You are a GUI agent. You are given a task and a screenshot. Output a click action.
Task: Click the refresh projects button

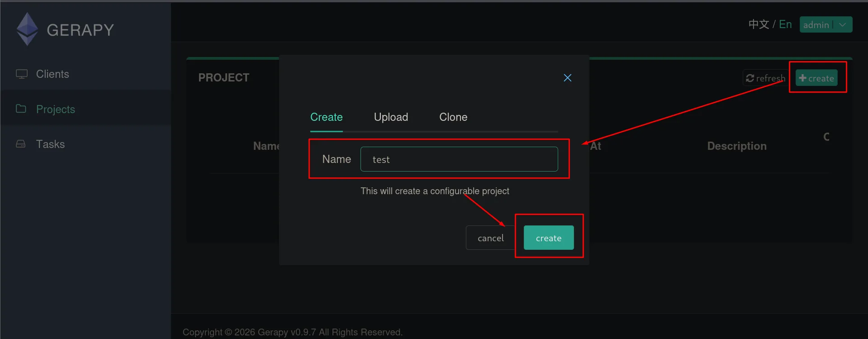click(765, 78)
